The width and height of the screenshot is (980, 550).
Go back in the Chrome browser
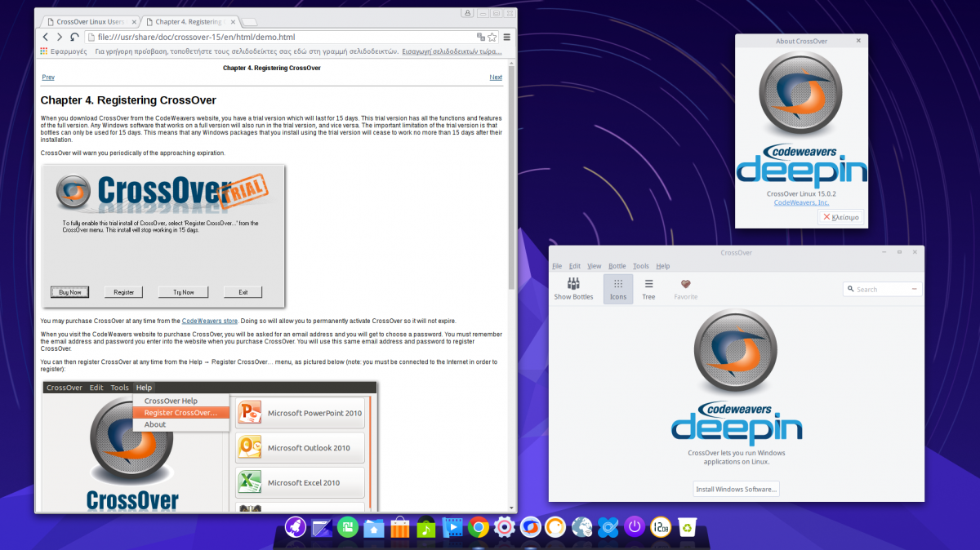pyautogui.click(x=46, y=37)
